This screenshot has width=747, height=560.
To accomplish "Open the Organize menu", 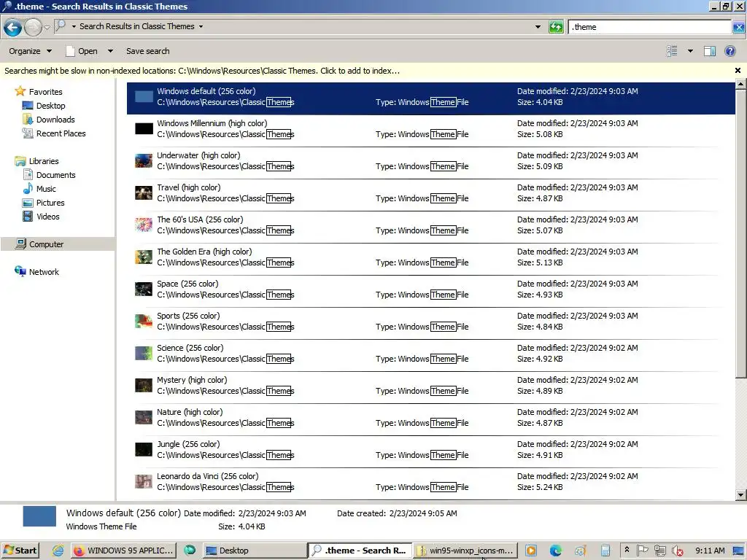I will pos(30,51).
